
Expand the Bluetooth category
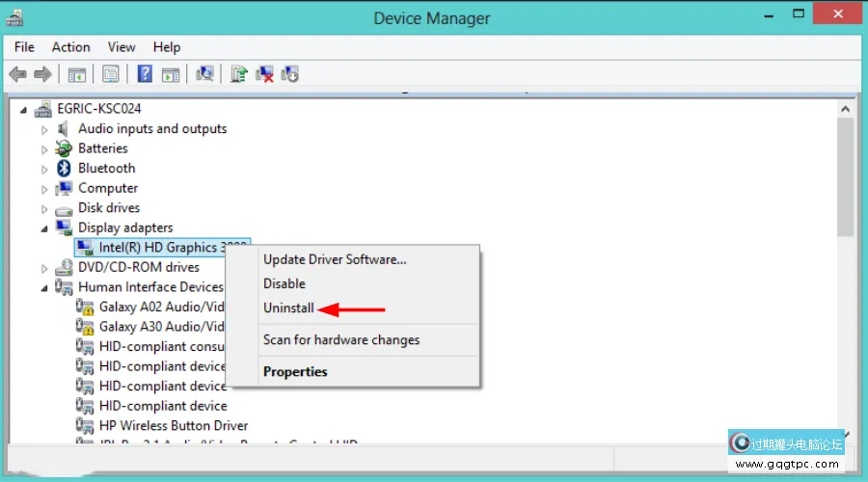coord(44,169)
